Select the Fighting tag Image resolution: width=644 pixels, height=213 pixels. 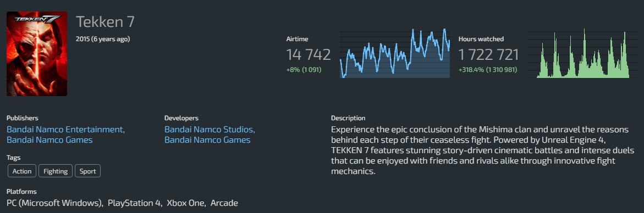tap(56, 171)
